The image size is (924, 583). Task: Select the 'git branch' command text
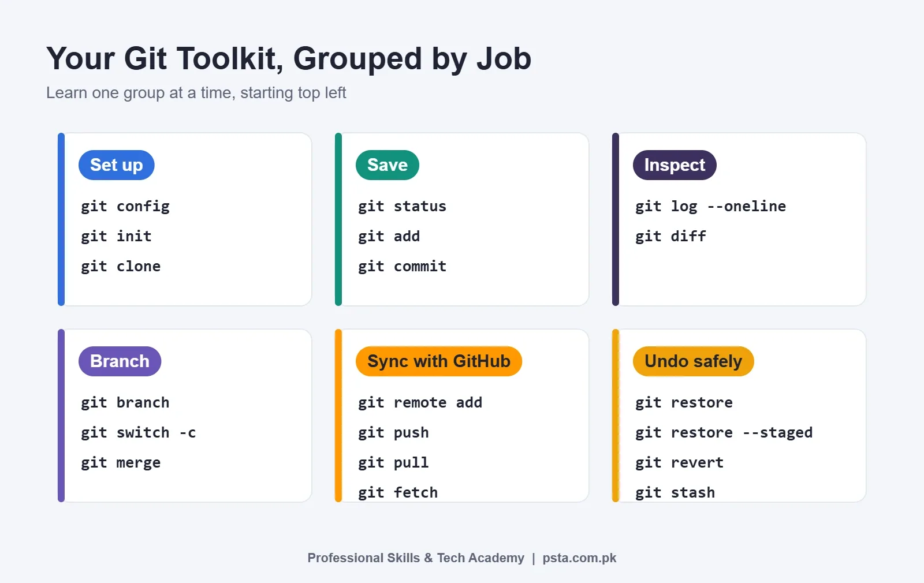pos(125,403)
